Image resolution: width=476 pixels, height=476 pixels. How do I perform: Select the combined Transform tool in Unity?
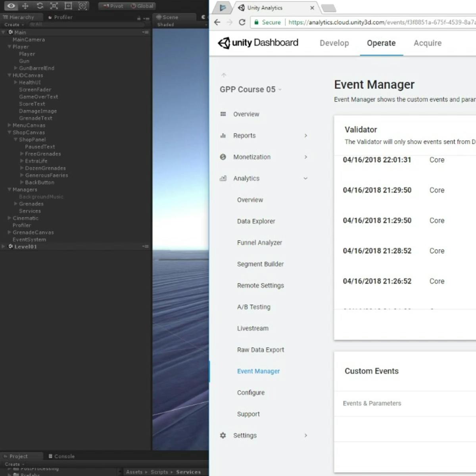[x=83, y=6]
